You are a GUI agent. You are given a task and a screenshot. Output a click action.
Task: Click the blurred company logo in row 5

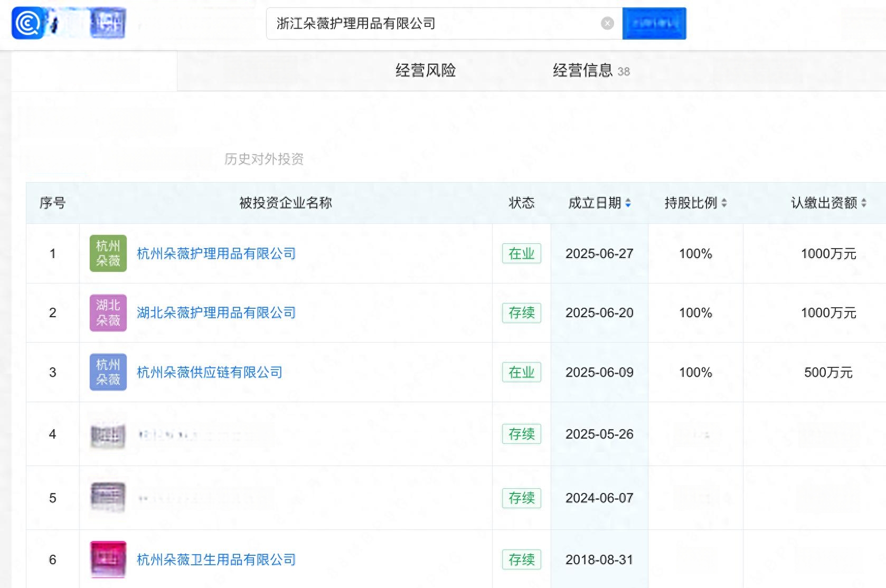pos(108,497)
